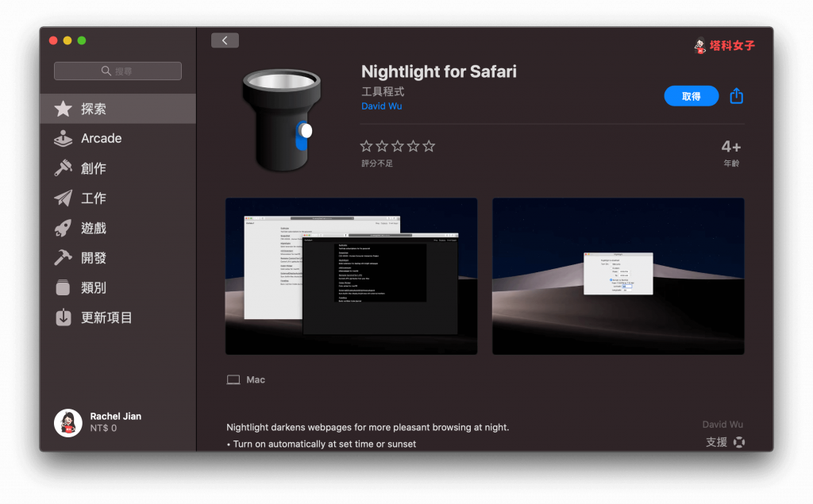Image resolution: width=813 pixels, height=504 pixels.
Task: Open second screenshot showing preferences dialog
Action: pos(618,276)
